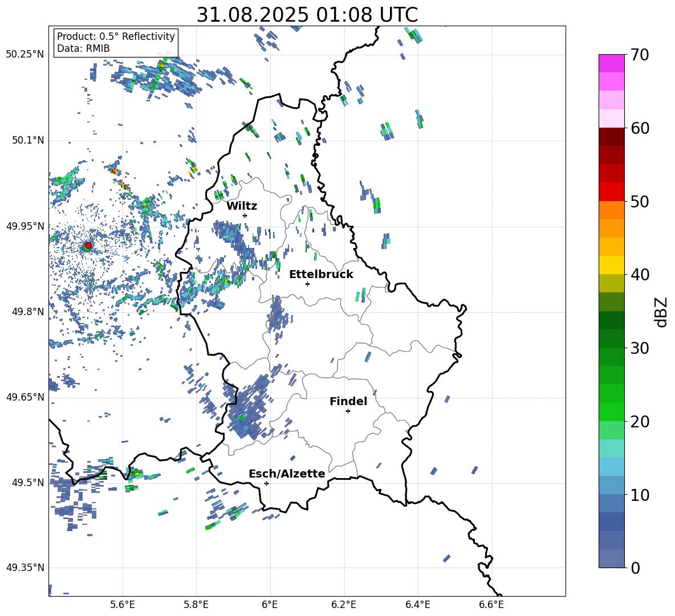Click the 10 colorbar tick label

(x=639, y=495)
